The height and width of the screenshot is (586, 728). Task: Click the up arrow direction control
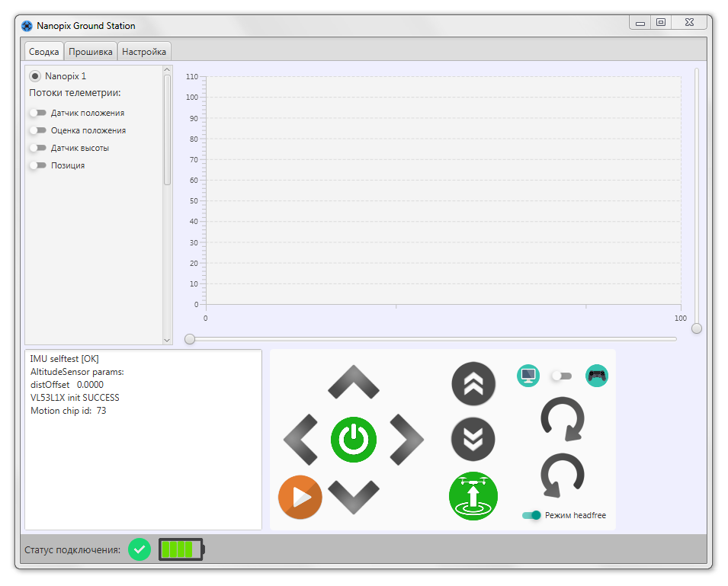click(353, 381)
